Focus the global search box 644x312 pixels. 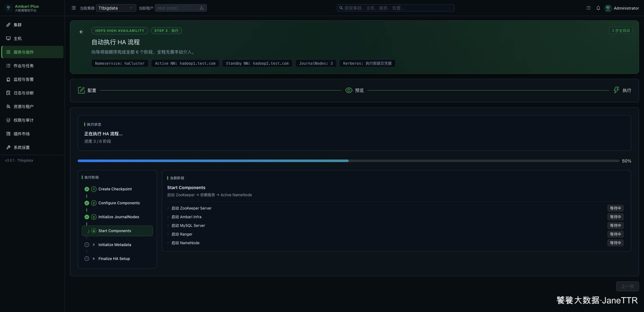click(395, 8)
